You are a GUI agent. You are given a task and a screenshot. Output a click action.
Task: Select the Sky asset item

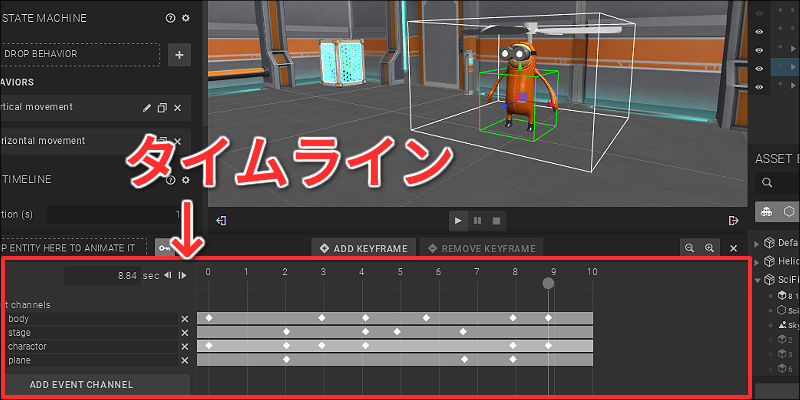click(788, 325)
